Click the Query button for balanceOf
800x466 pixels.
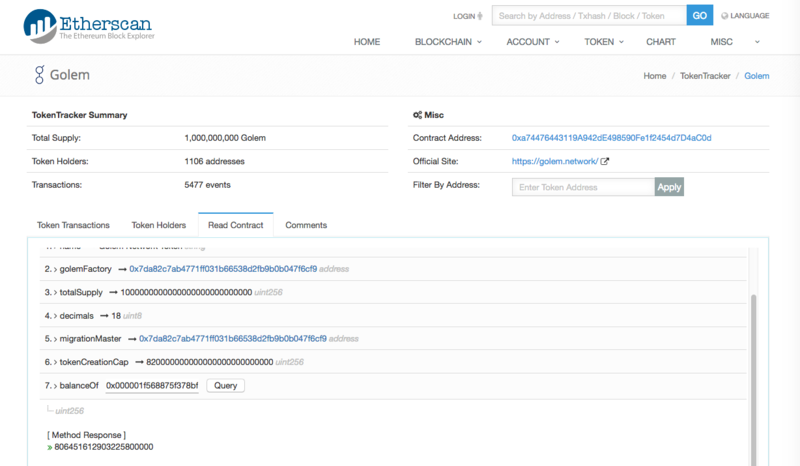pos(226,386)
